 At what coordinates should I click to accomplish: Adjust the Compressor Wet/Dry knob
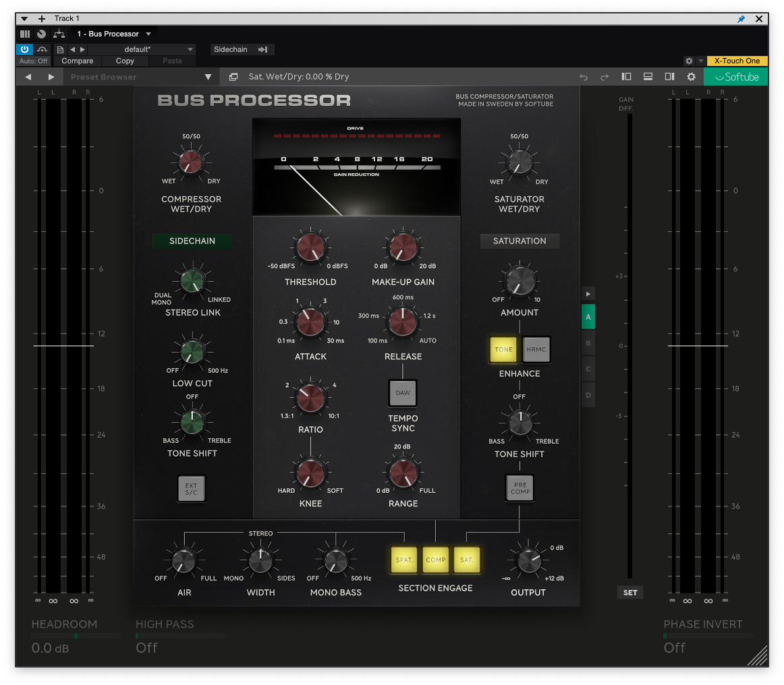(x=190, y=161)
